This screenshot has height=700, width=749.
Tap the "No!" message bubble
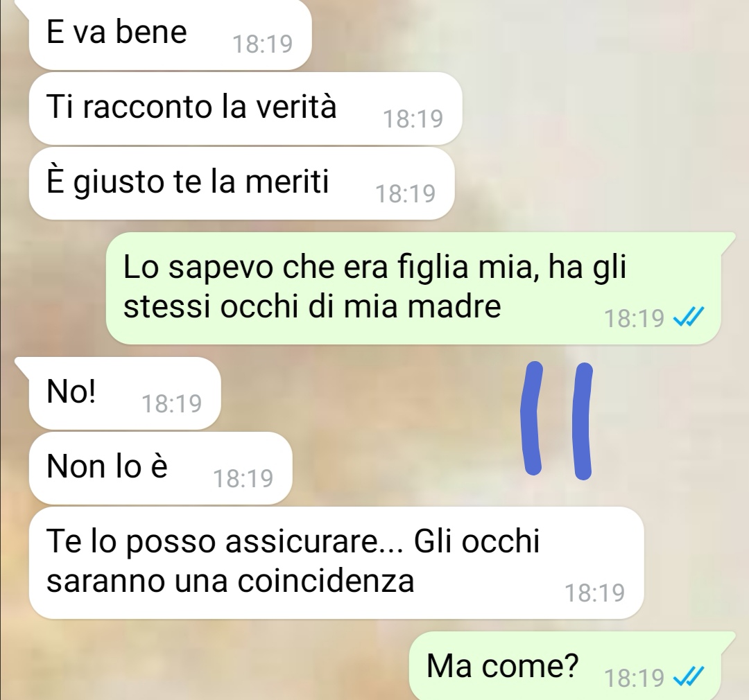(x=125, y=393)
